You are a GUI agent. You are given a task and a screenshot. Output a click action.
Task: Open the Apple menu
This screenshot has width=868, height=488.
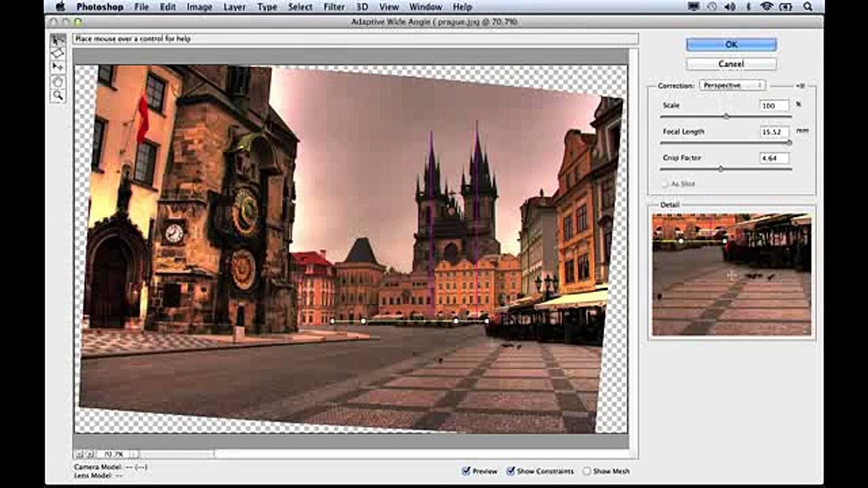tap(60, 7)
